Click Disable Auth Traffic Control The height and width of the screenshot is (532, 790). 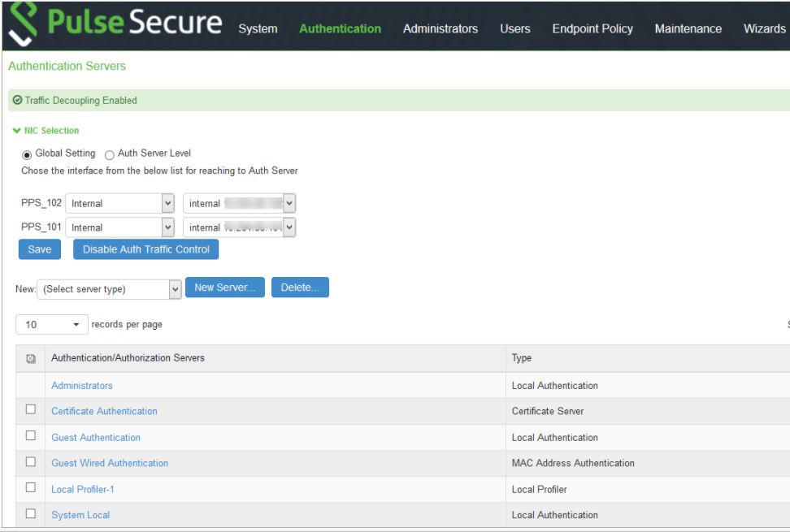click(x=145, y=249)
